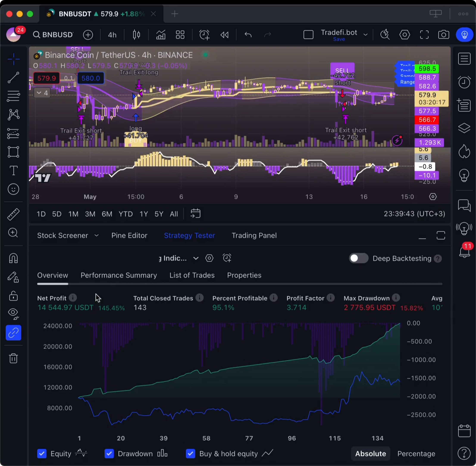Click the ruler measure tool
Image resolution: width=476 pixels, height=466 pixels.
tap(13, 214)
